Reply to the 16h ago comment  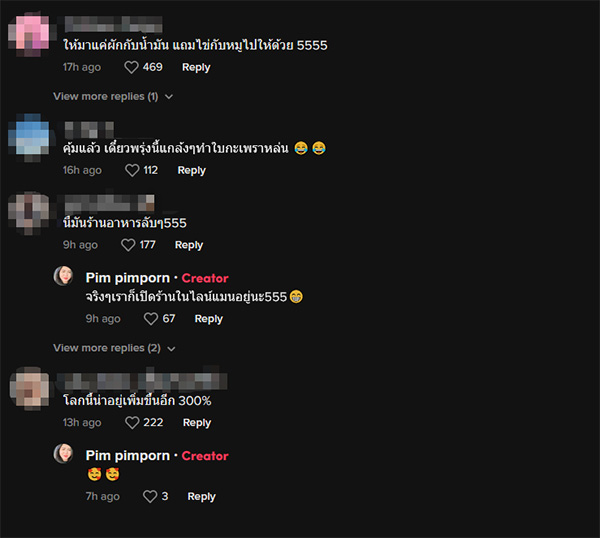click(191, 170)
